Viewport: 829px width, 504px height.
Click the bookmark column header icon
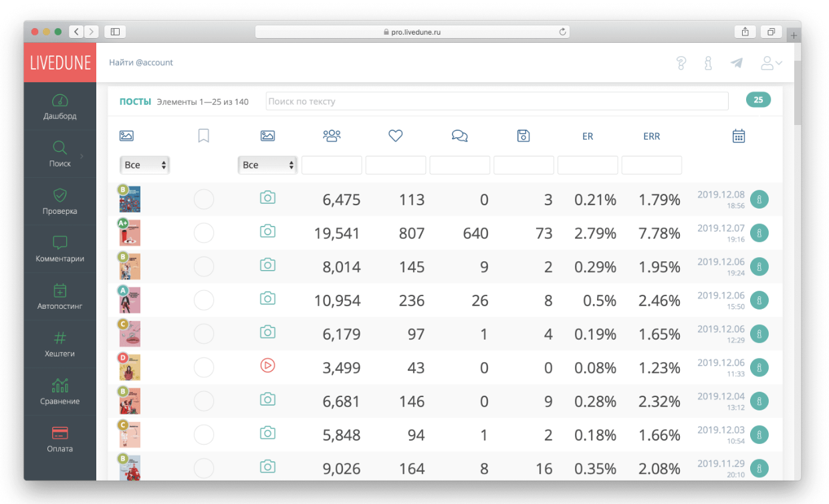pyautogui.click(x=204, y=136)
